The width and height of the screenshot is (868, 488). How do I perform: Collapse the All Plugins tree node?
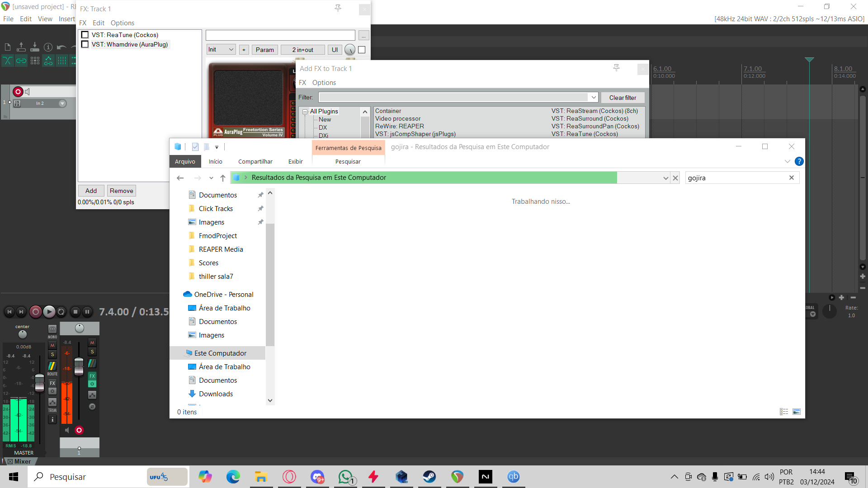point(305,112)
